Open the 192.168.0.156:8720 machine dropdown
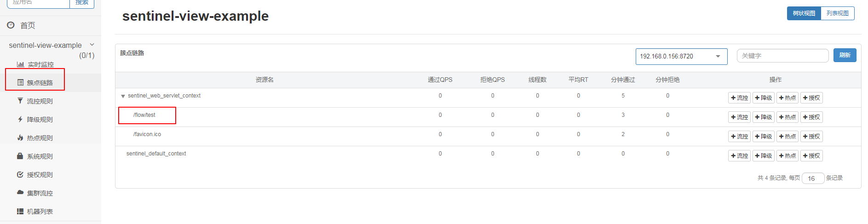 tap(681, 56)
